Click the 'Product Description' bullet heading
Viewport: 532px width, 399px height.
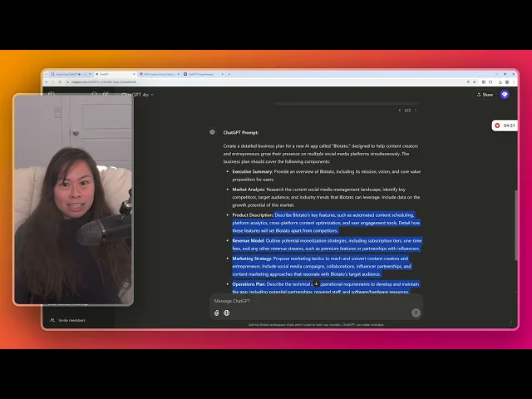253,215
